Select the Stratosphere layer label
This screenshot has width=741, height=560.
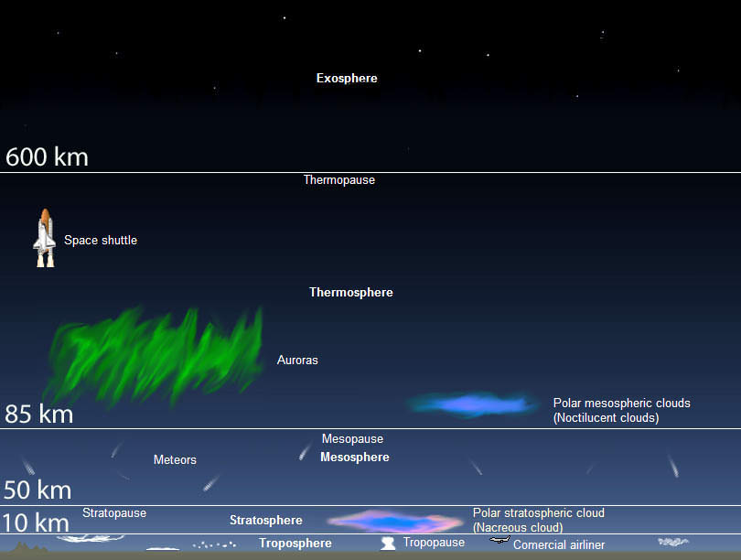[265, 521]
